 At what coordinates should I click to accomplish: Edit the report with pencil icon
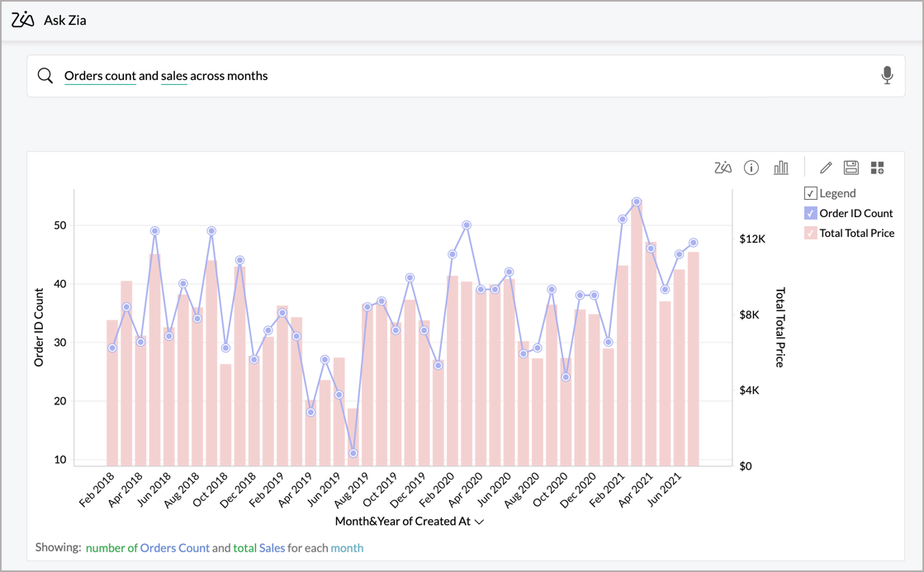click(826, 168)
